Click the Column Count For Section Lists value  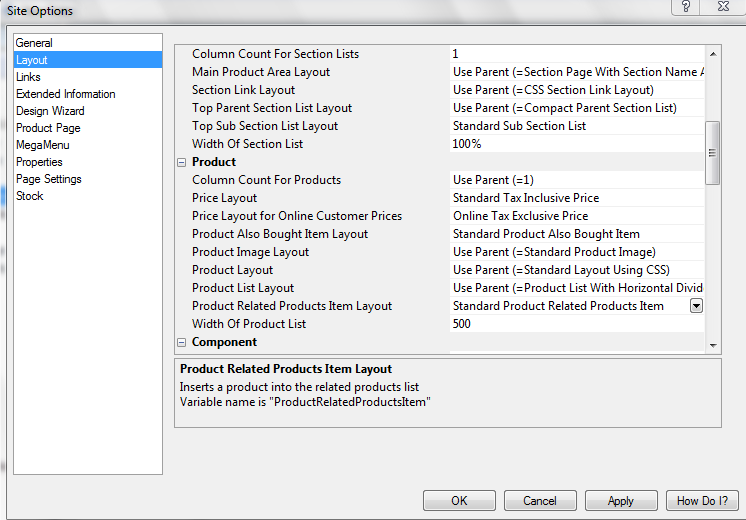click(x=575, y=54)
